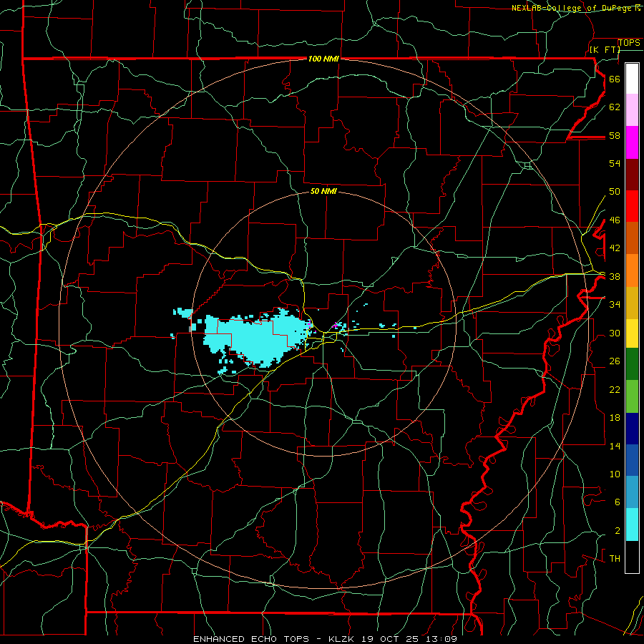Select the orange 42 kft legend swatch

632,270
